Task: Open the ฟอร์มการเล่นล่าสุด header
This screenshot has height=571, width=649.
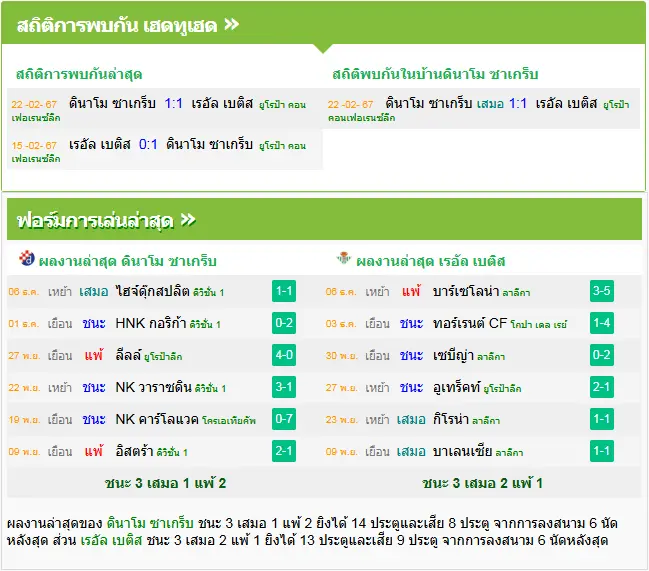Action: [x=324, y=219]
